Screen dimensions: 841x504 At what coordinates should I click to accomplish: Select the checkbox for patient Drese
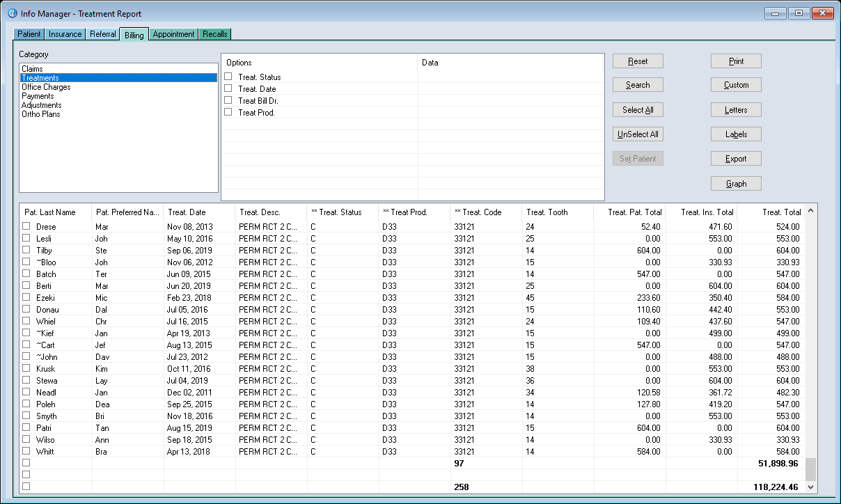pyautogui.click(x=26, y=226)
